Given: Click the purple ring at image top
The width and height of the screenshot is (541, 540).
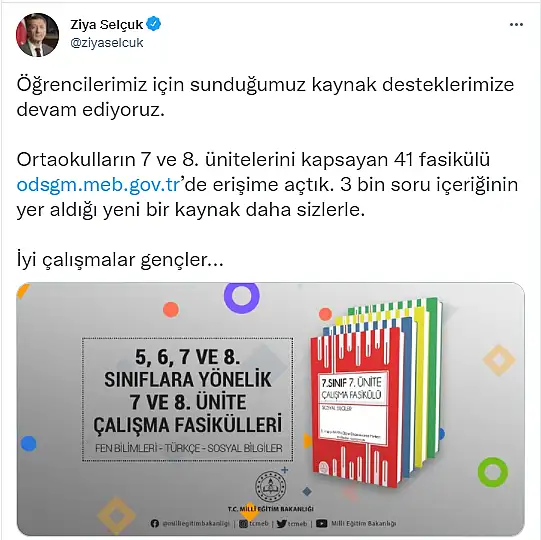Looking at the screenshot, I should (x=242, y=296).
